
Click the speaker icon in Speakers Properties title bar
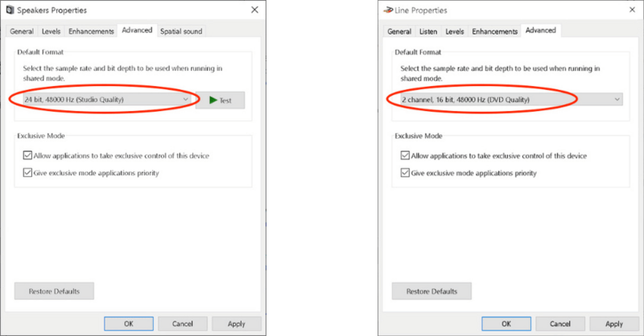pyautogui.click(x=10, y=10)
